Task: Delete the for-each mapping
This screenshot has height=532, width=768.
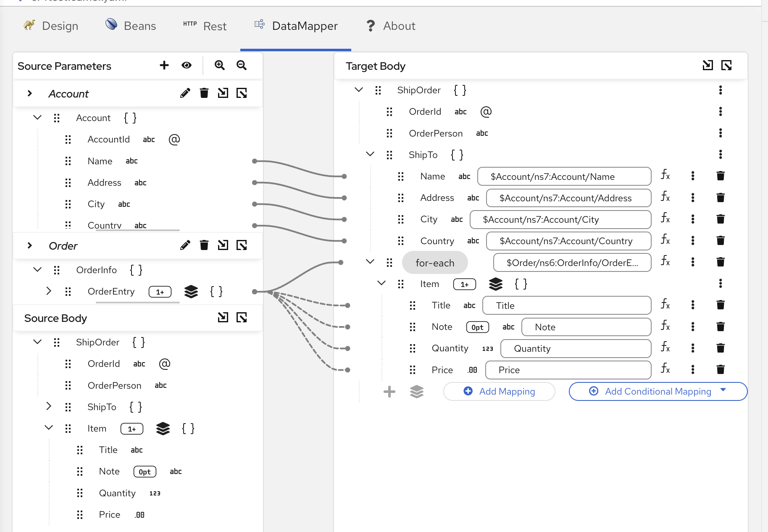Action: pyautogui.click(x=721, y=262)
